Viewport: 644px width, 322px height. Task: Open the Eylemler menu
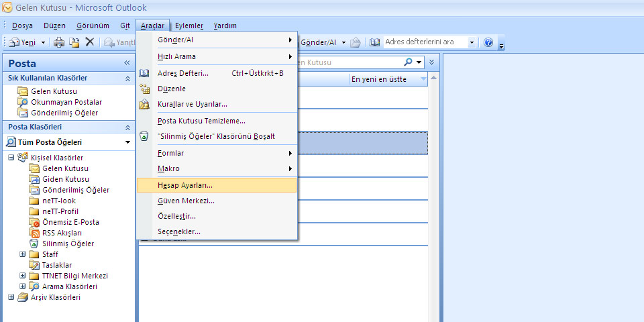click(x=189, y=25)
